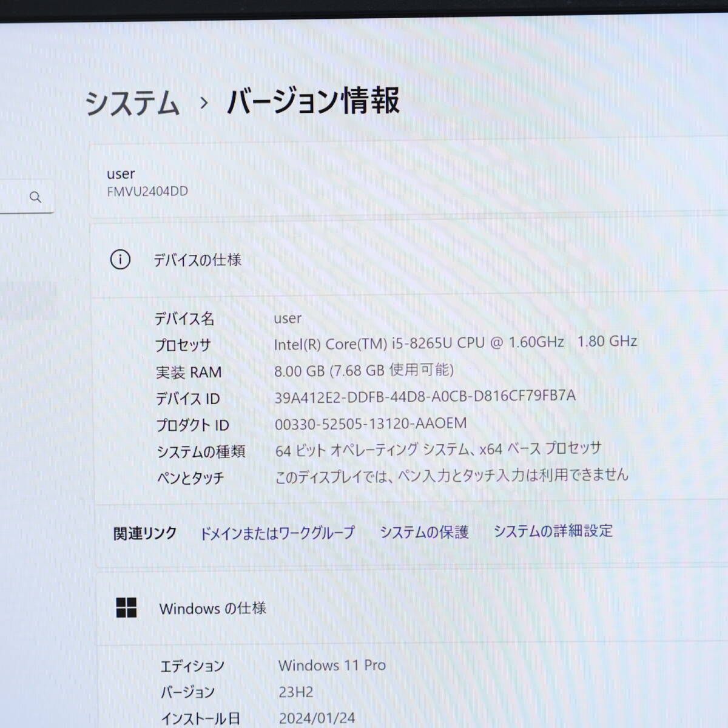Select the pen and touch availability text
The image size is (728, 728).
tap(452, 476)
